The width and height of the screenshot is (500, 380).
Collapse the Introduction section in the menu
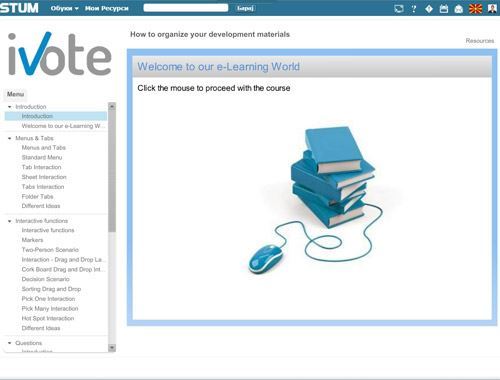coord(9,107)
